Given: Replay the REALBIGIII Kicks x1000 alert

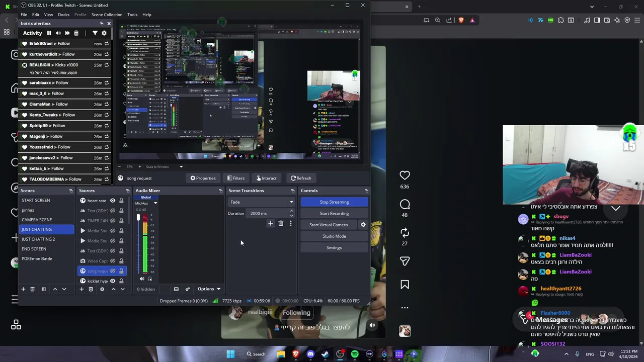Looking at the screenshot, I should pos(106,65).
